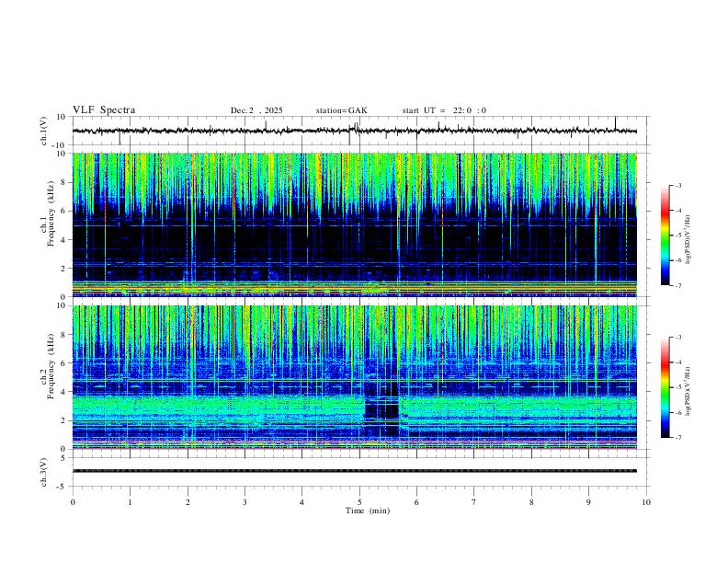728x563 pixels.
Task: Click the ch.3 flat black trace band
Action: [354, 471]
